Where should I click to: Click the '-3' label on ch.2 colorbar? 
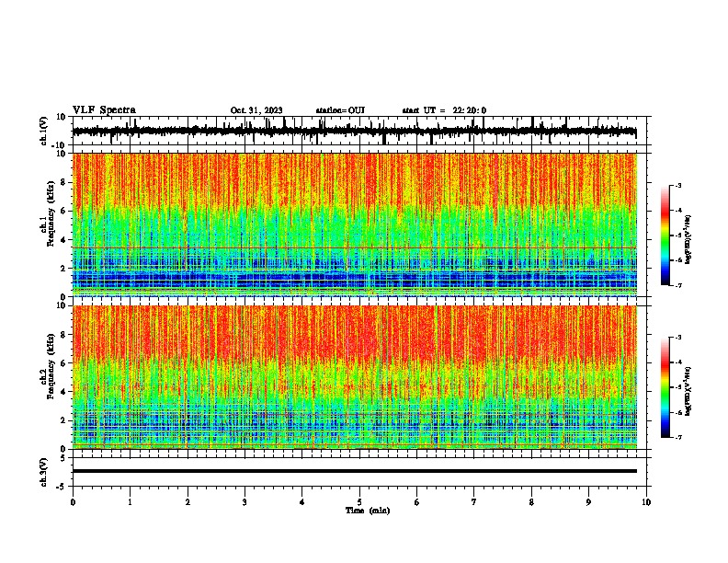pos(677,338)
